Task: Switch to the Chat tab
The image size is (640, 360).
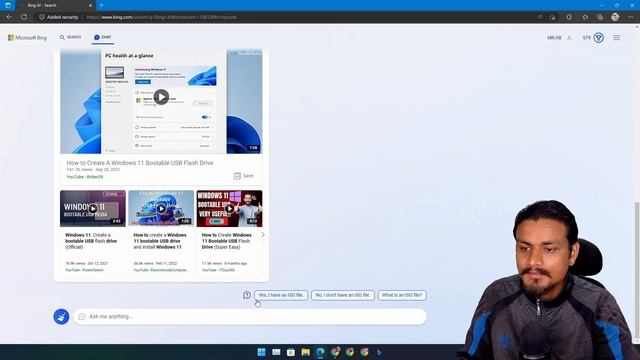Action: [x=103, y=37]
